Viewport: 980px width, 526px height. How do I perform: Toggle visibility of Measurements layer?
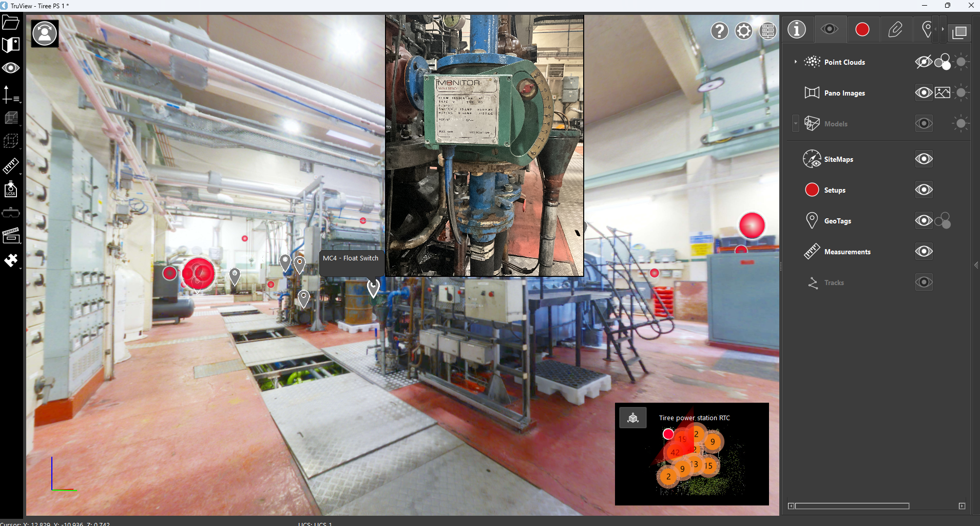924,252
